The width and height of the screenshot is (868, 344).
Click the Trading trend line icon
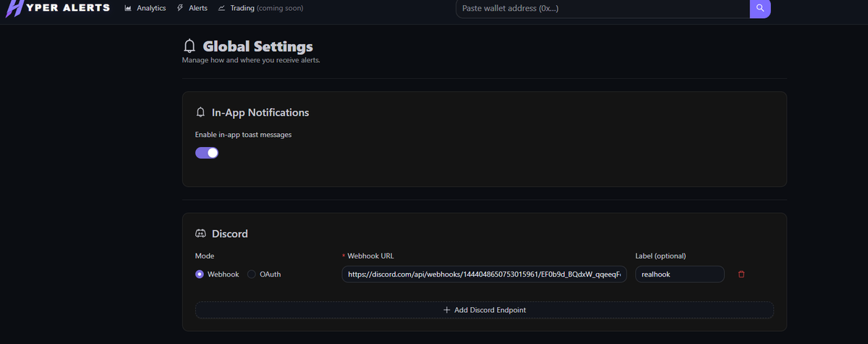(x=222, y=8)
